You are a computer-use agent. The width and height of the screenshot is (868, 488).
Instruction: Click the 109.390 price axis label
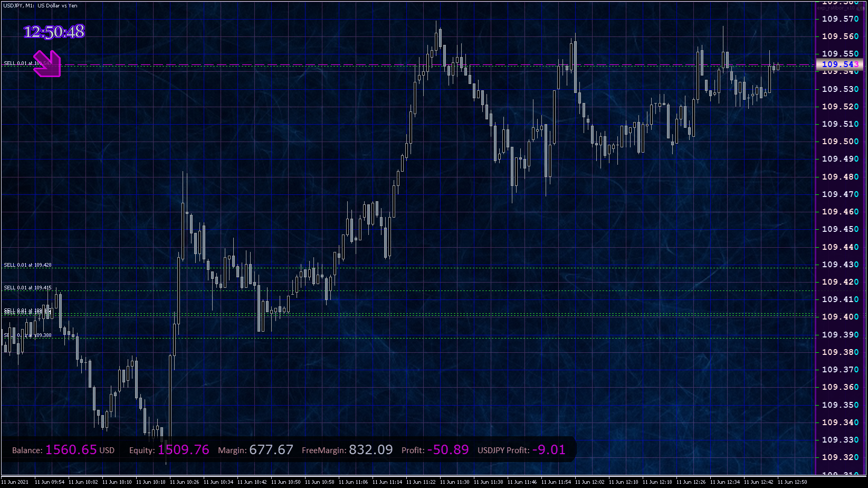(841, 335)
